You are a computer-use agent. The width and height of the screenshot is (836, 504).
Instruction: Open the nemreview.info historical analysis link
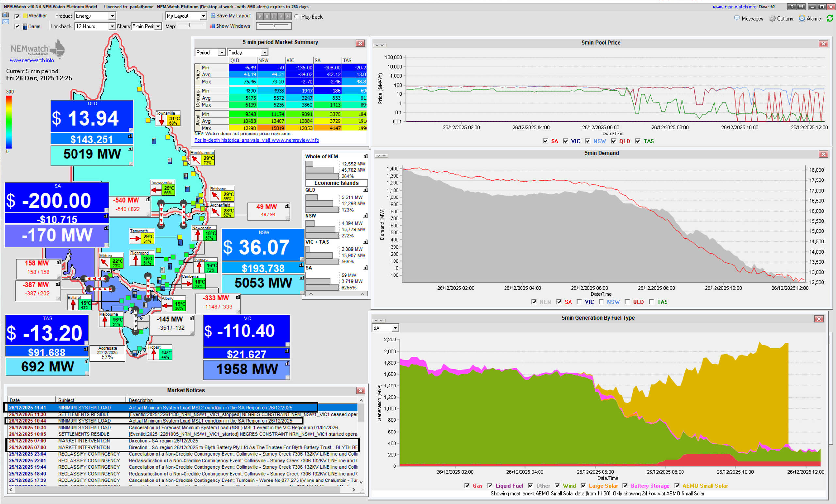256,140
